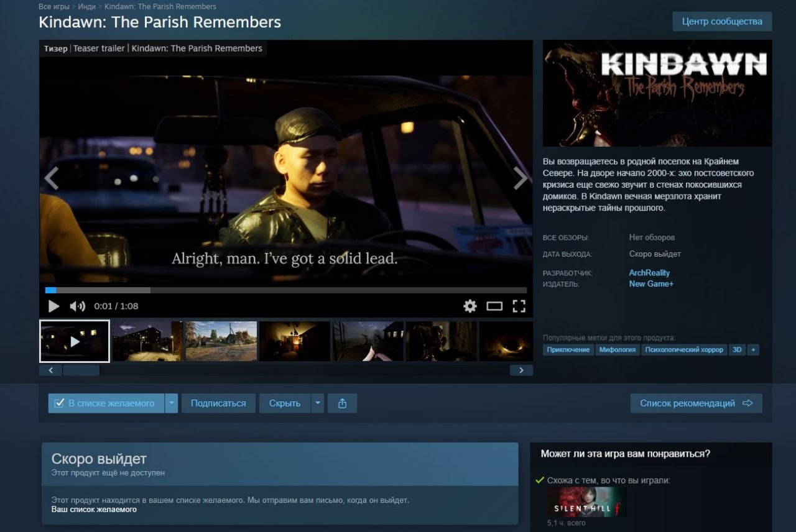
Task: Expand the 'Скрыть' dropdown arrow
Action: (318, 403)
